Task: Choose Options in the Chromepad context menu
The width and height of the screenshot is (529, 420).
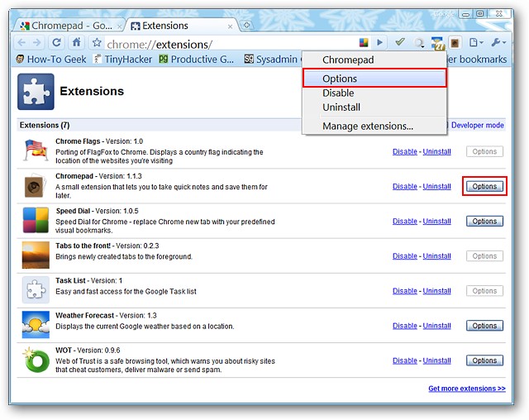Action: [x=374, y=79]
